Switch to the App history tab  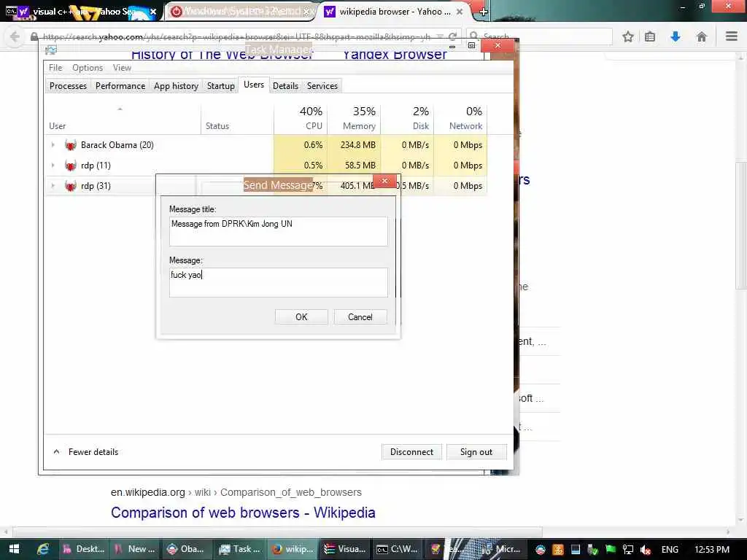[176, 86]
